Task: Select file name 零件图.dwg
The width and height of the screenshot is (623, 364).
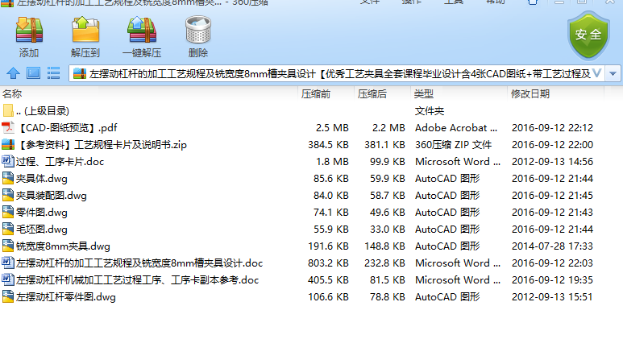Action: [x=42, y=213]
